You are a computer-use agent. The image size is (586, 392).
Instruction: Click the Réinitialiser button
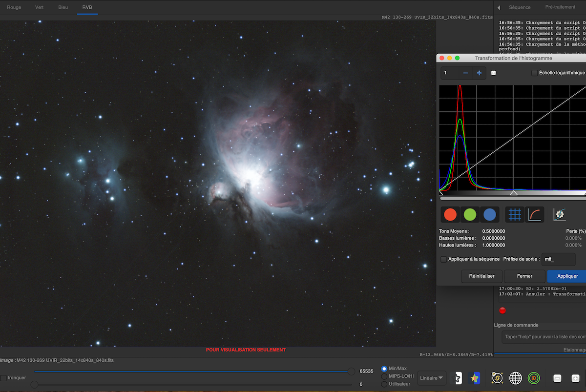coord(481,276)
